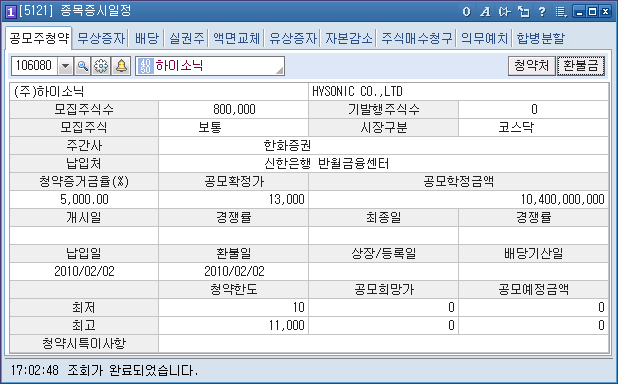Screen dimensions: 618x384
Task: Open the 의무예치 tab
Action: pyautogui.click(x=484, y=38)
